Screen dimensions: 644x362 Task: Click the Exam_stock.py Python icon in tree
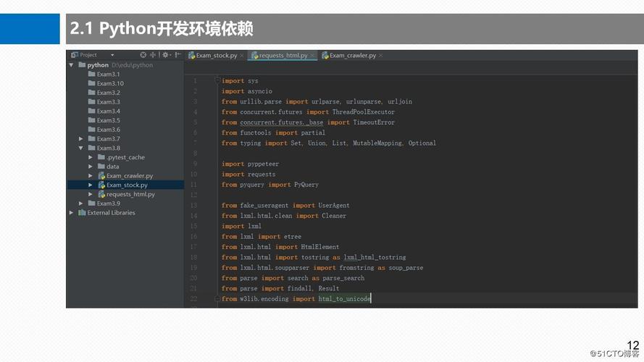coord(101,185)
